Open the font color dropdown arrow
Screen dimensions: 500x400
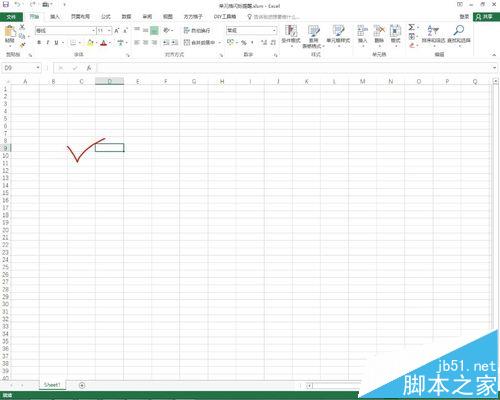coord(110,43)
